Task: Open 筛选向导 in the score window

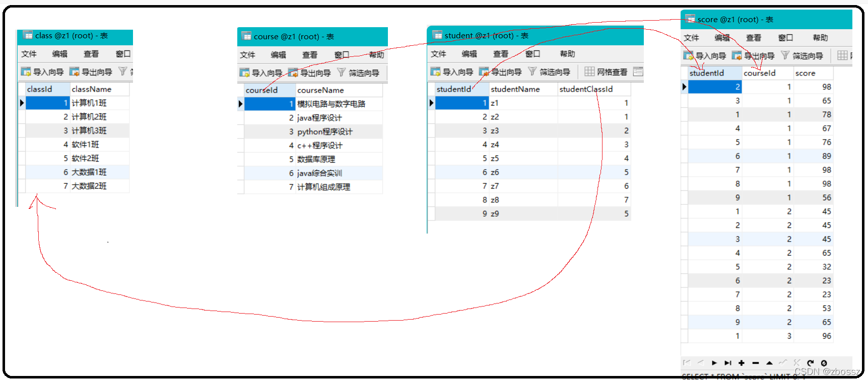Action: coord(802,55)
